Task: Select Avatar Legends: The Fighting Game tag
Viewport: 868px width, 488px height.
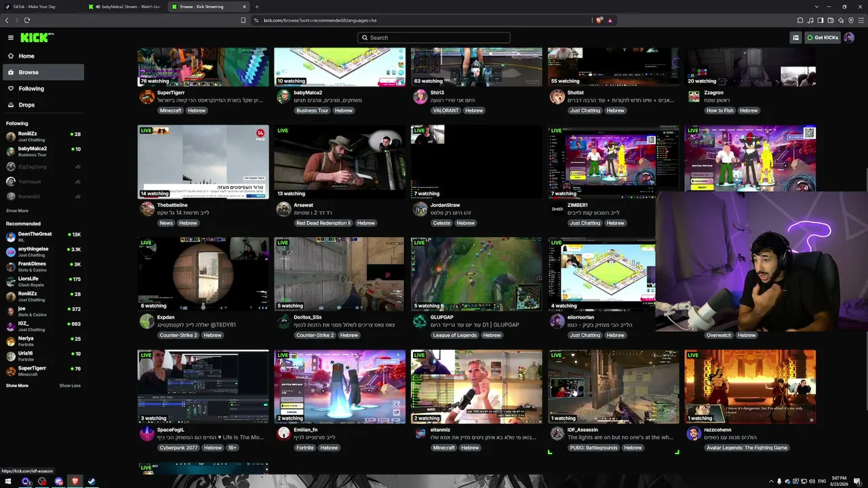Action: (747, 448)
